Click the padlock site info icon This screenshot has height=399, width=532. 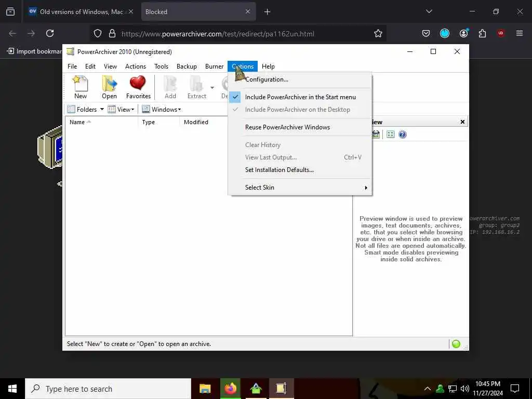tap(112, 33)
